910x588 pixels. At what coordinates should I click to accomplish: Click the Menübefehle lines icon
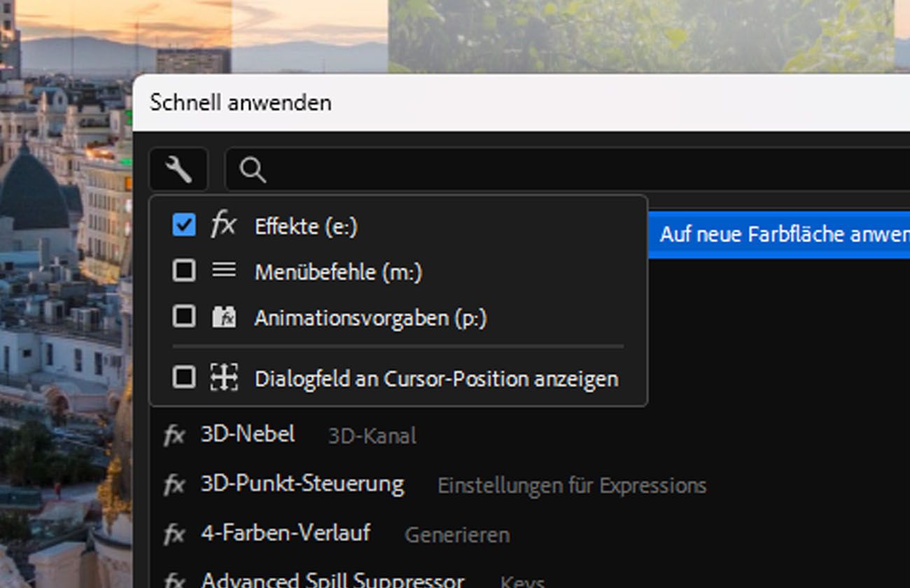(223, 270)
